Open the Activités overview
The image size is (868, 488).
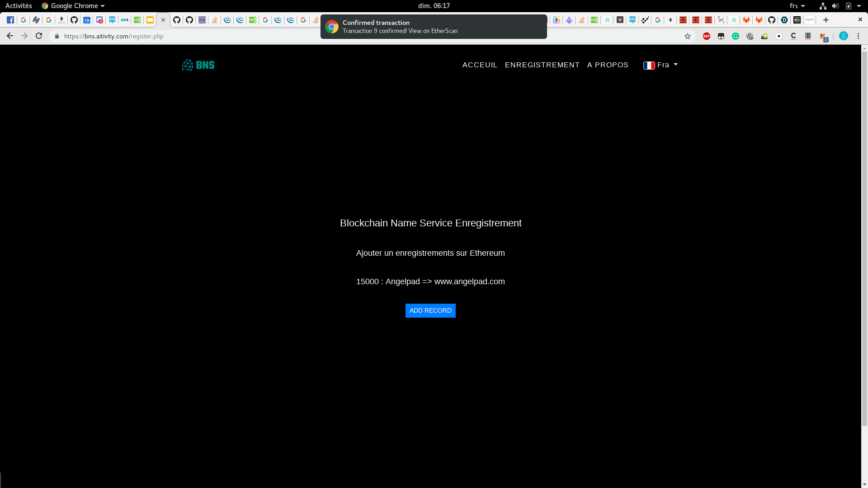(19, 6)
